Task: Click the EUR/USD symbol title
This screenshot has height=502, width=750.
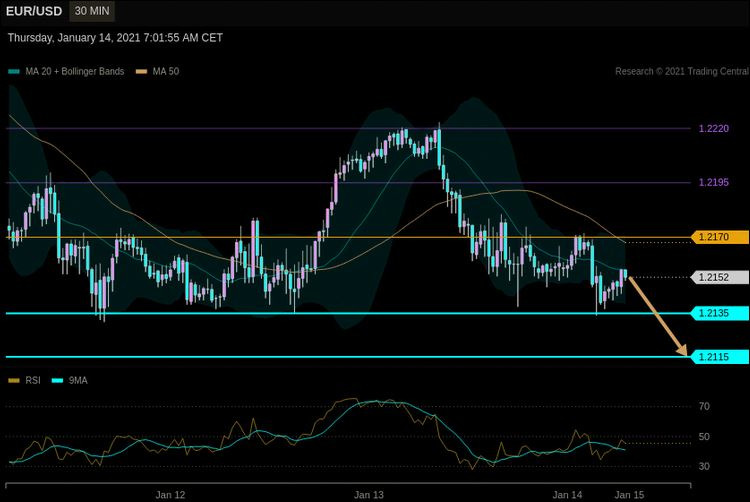Action: point(34,11)
